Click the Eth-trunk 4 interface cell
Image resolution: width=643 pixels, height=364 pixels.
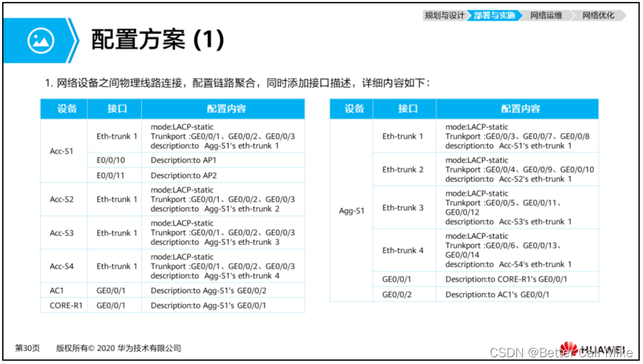click(x=405, y=250)
